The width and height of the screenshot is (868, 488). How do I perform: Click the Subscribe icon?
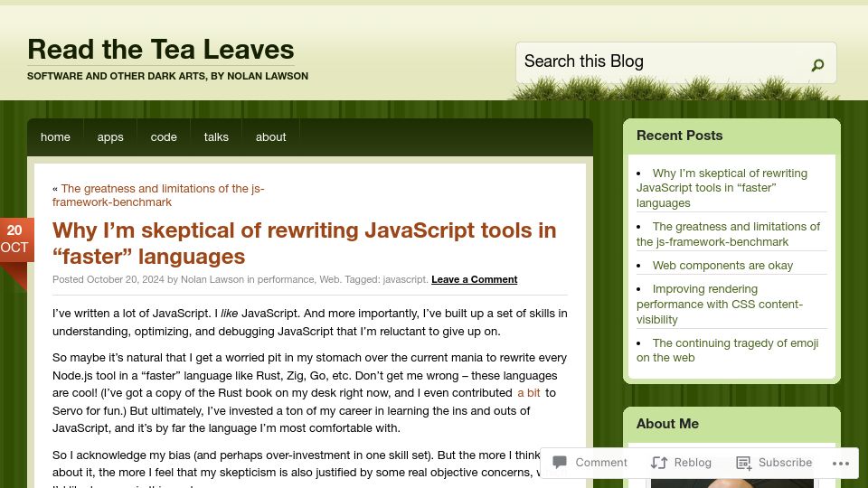click(x=743, y=463)
